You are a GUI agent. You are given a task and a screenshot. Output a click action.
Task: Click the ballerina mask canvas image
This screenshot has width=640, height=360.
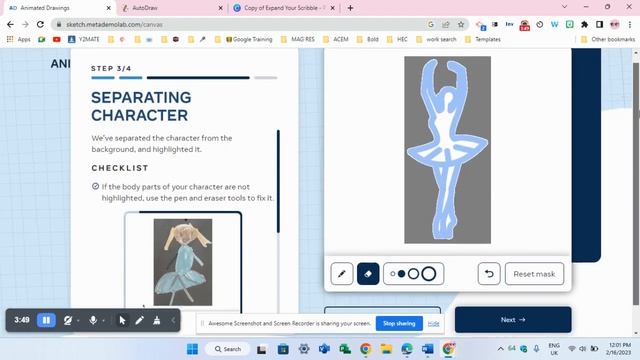pyautogui.click(x=447, y=150)
